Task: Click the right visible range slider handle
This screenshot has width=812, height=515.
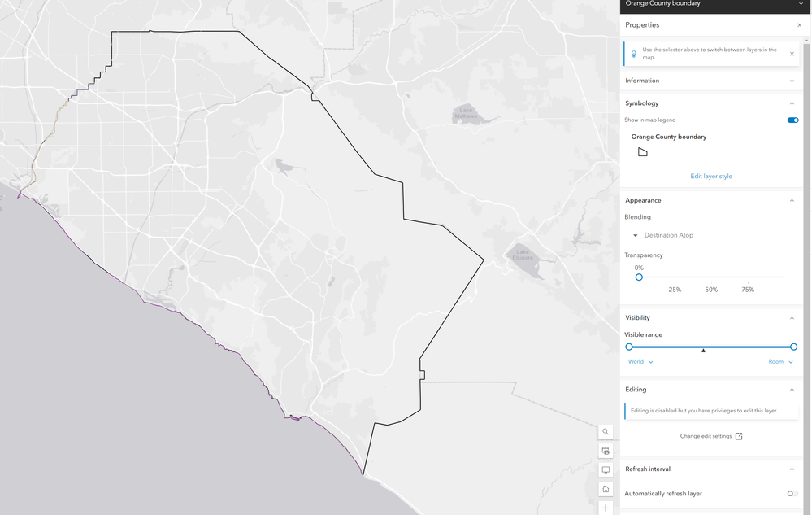Action: click(793, 347)
